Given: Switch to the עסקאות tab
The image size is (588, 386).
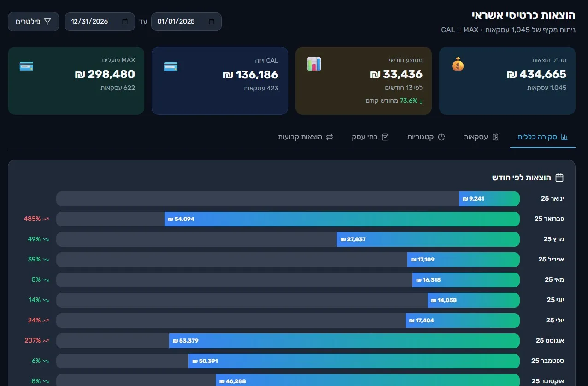Looking at the screenshot, I should point(481,137).
